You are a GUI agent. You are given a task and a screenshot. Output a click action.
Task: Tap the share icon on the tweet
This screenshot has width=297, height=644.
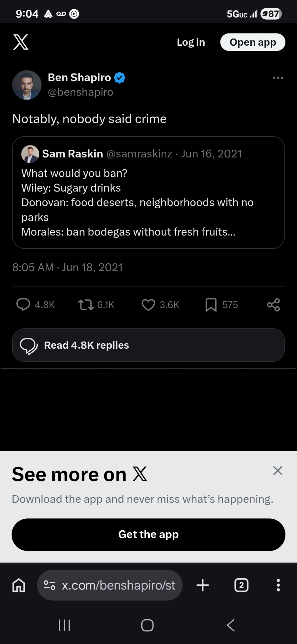(274, 305)
